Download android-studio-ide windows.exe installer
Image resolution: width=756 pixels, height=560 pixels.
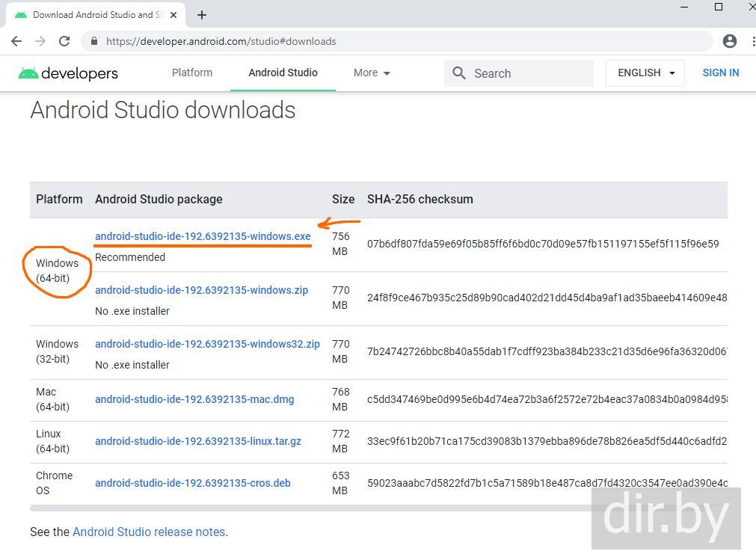pos(203,236)
